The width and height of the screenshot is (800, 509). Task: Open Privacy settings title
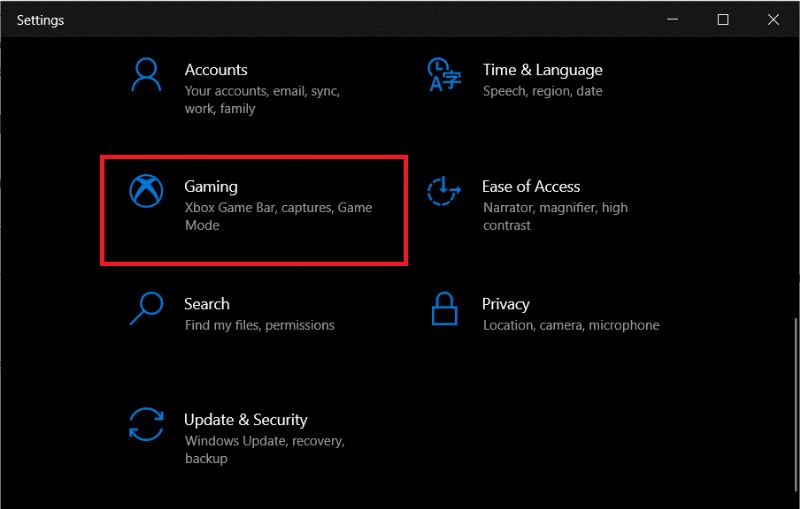pyautogui.click(x=505, y=304)
